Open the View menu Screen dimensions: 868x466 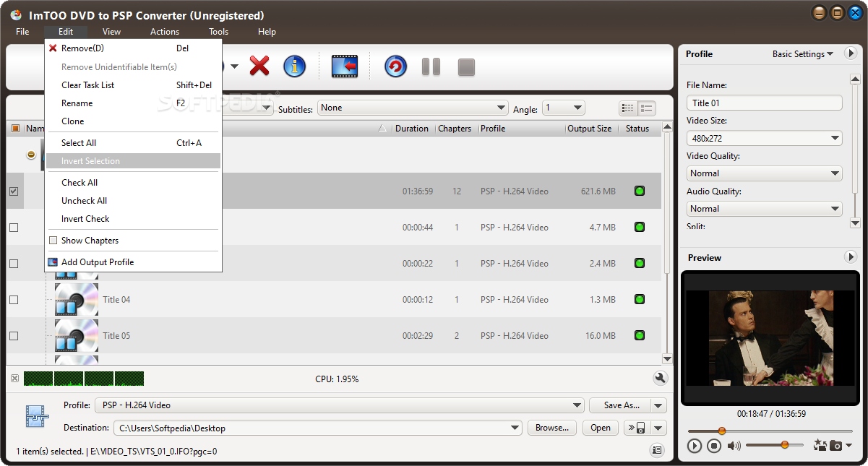(111, 32)
